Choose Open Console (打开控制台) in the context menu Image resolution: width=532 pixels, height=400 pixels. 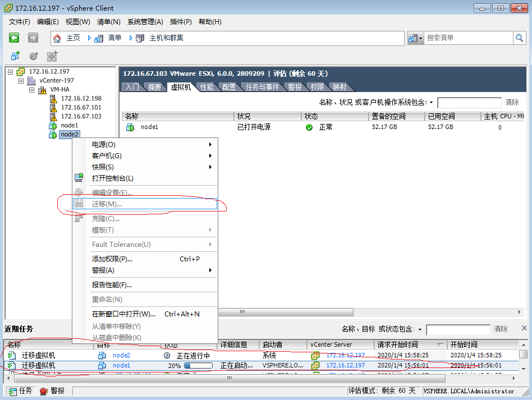(145, 178)
